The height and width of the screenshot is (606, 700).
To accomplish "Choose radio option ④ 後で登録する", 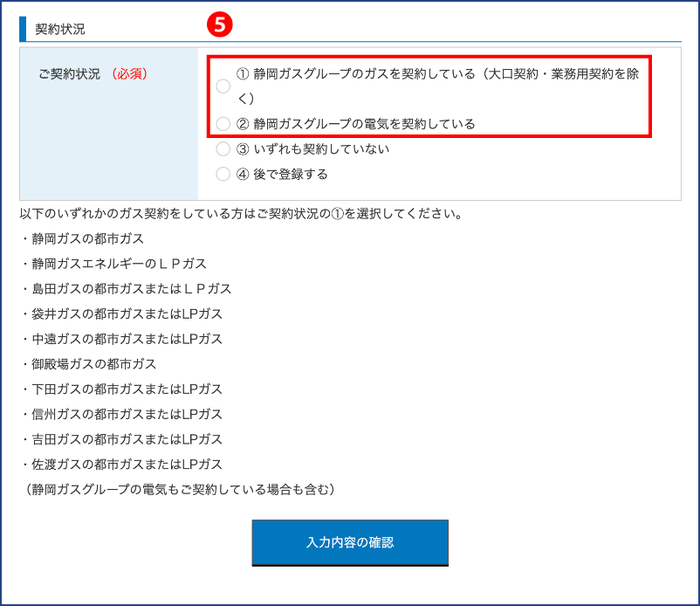I will tap(223, 174).
